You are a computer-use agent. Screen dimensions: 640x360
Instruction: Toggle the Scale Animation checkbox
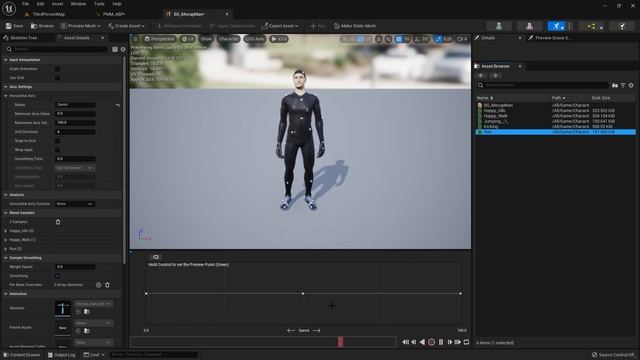57,69
